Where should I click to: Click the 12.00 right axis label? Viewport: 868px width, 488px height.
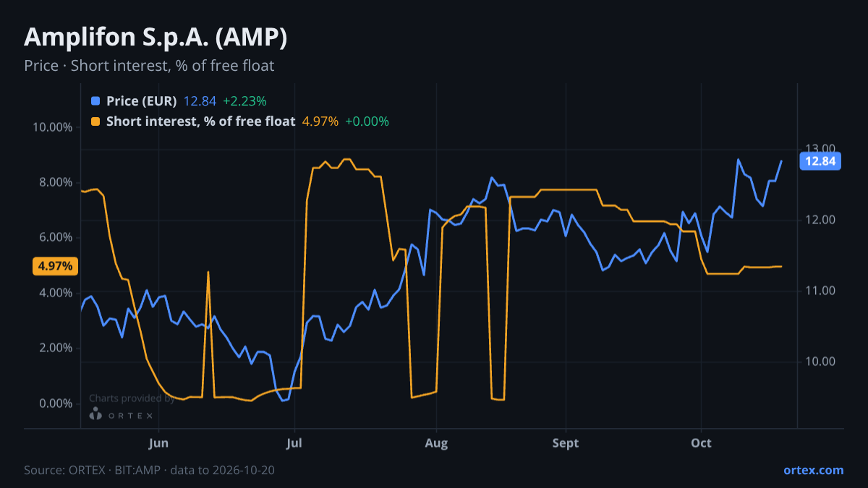pos(820,220)
